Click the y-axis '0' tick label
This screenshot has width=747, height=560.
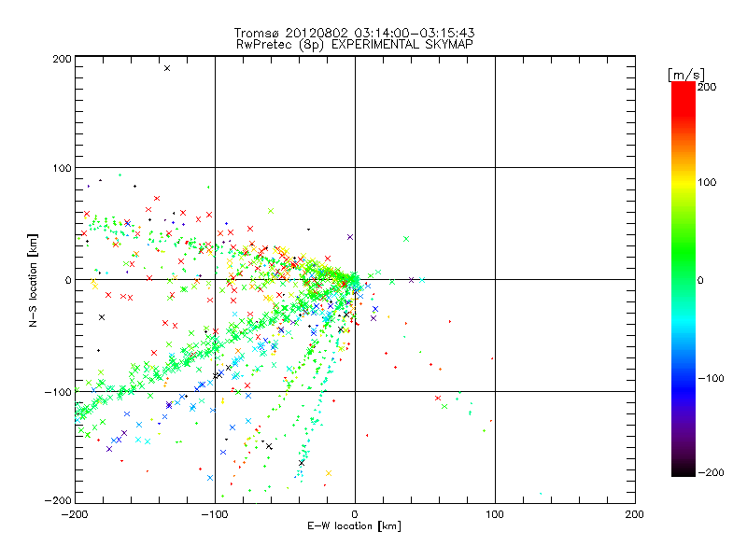(68, 280)
